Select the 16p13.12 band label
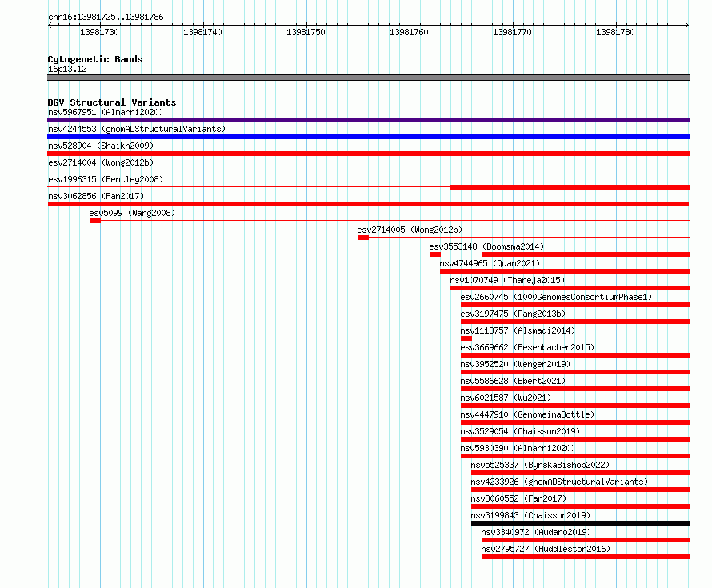This screenshot has width=712, height=588. pos(67,69)
